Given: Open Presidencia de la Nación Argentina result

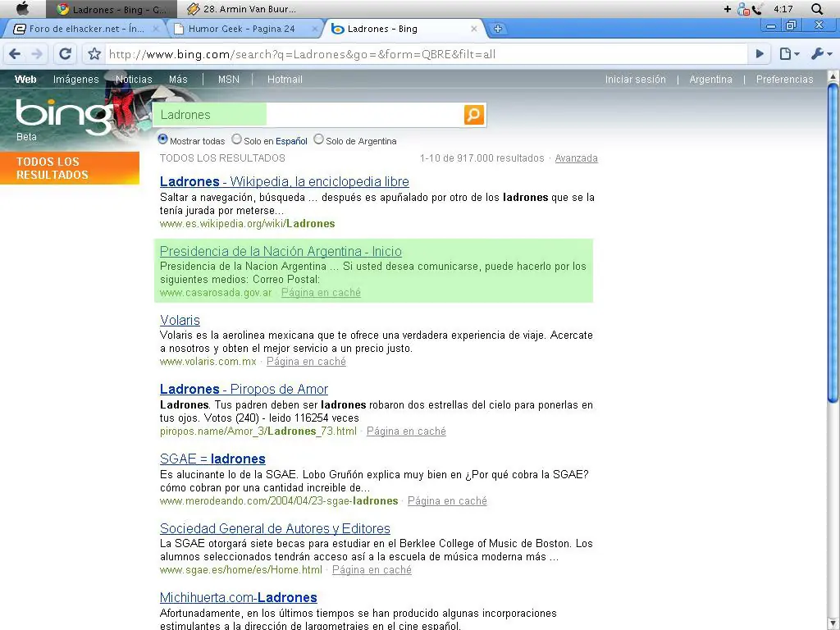Looking at the screenshot, I should pyautogui.click(x=281, y=251).
